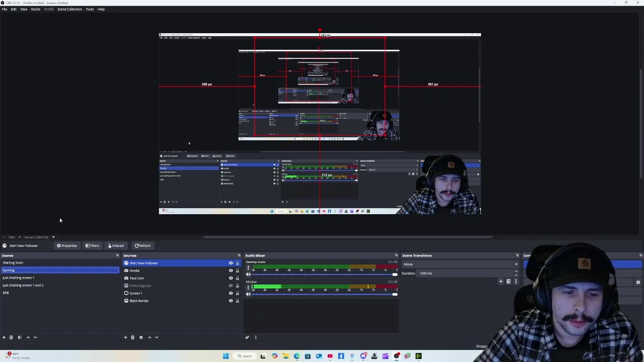Image resolution: width=644 pixels, height=362 pixels.
Task: Open the File menu
Action: coord(5,9)
